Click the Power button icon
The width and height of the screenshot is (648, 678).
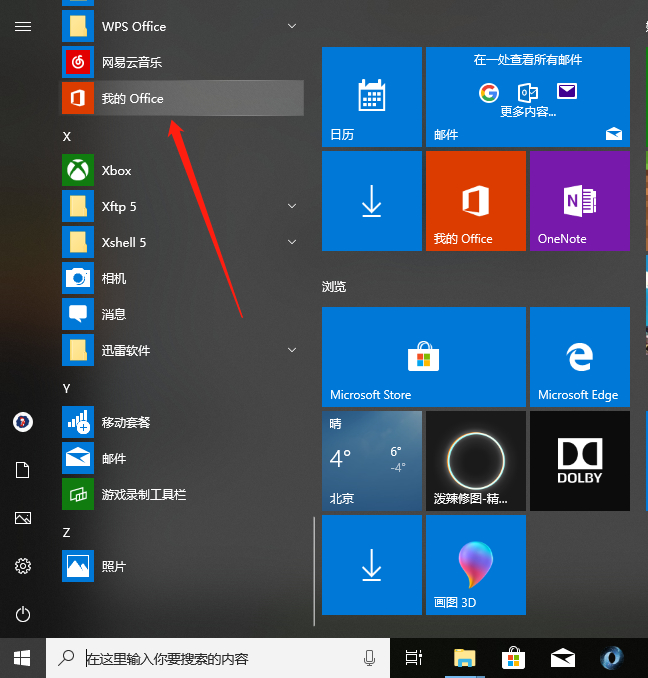(23, 614)
